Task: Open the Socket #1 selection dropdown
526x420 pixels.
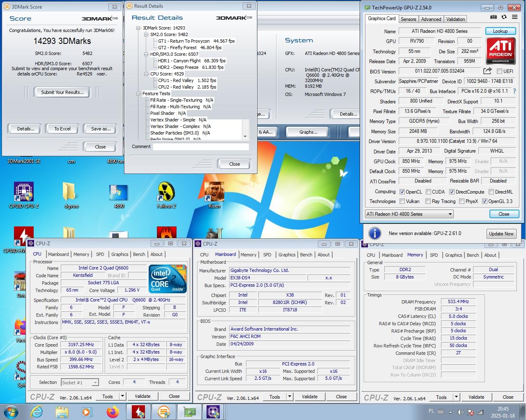Action: coord(80,382)
